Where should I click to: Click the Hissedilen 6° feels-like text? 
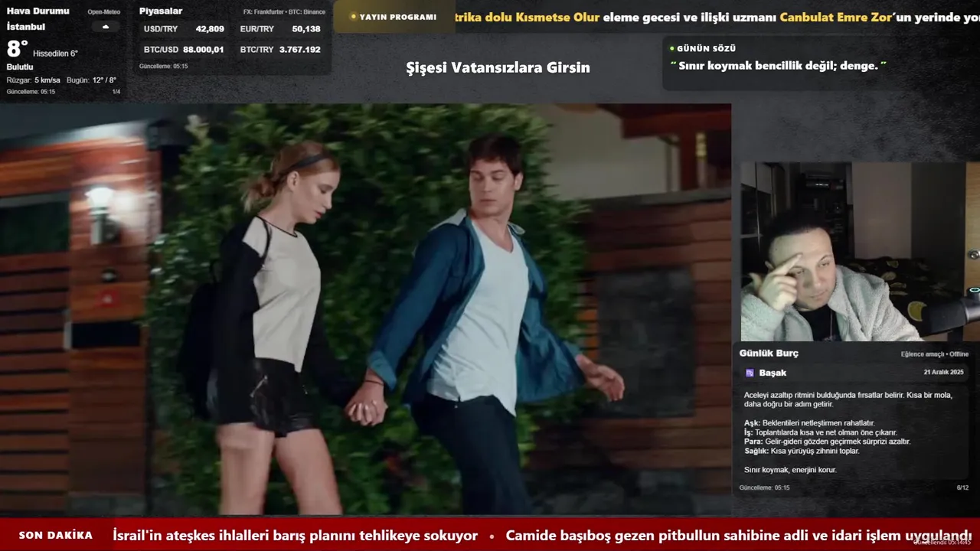click(55, 54)
